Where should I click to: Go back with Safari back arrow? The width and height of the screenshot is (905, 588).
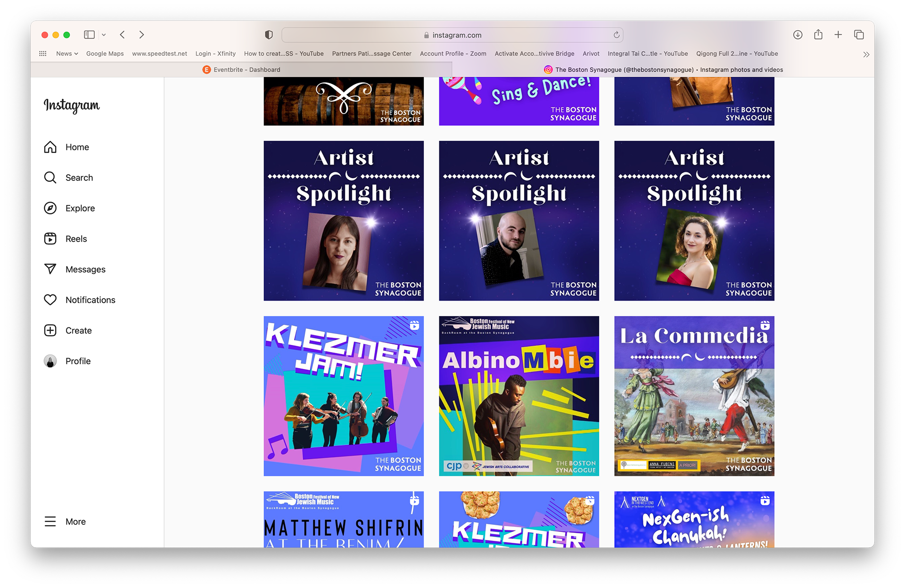pyautogui.click(x=123, y=35)
